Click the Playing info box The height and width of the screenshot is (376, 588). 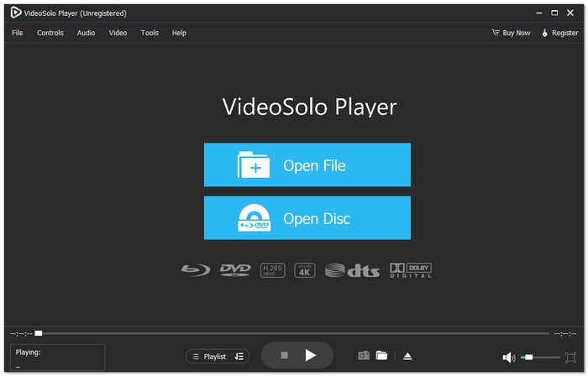point(57,358)
